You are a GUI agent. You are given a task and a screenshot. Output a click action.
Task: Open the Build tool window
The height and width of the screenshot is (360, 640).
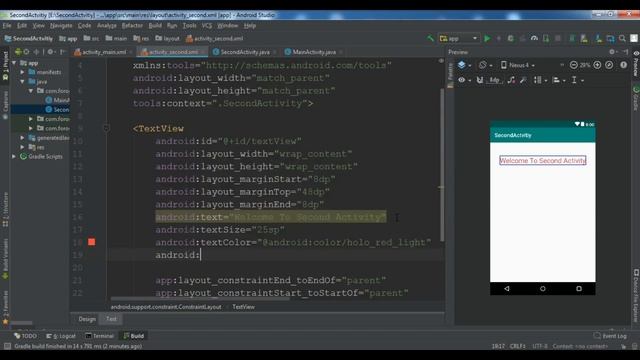pos(133,336)
